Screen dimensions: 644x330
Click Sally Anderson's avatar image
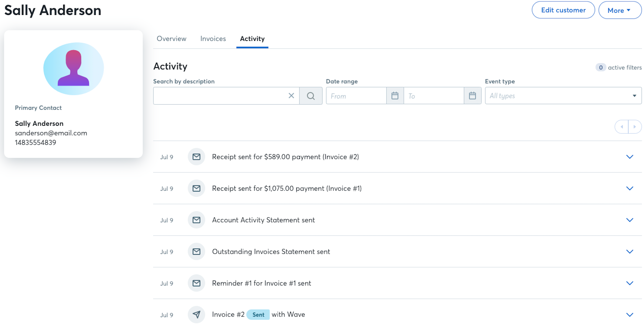coord(73,69)
